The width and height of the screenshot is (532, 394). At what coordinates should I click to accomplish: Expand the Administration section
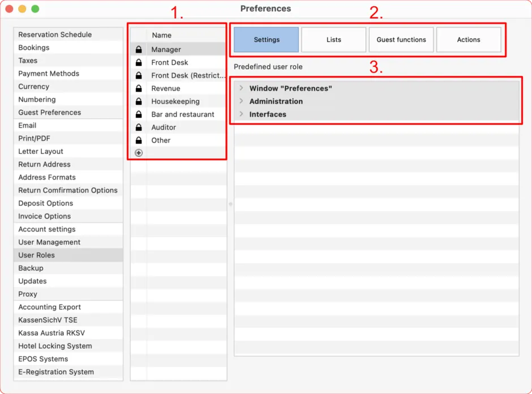(241, 101)
